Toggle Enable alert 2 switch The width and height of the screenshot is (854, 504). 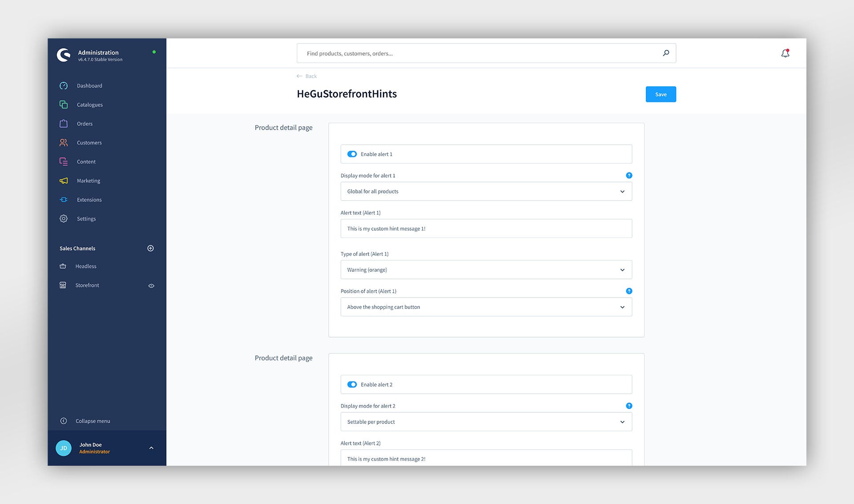pyautogui.click(x=352, y=384)
